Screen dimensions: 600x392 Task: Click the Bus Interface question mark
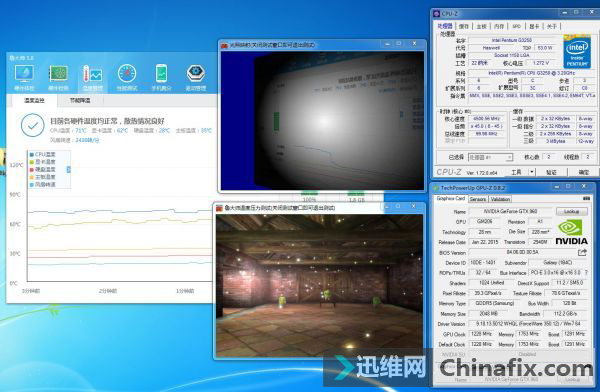(x=585, y=273)
